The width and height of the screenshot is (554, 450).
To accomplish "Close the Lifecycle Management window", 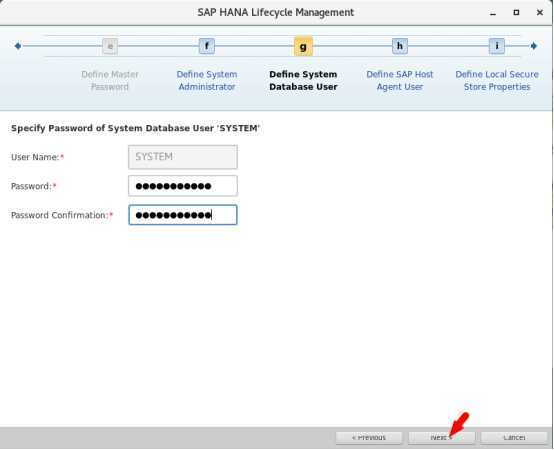I will 540,13.
